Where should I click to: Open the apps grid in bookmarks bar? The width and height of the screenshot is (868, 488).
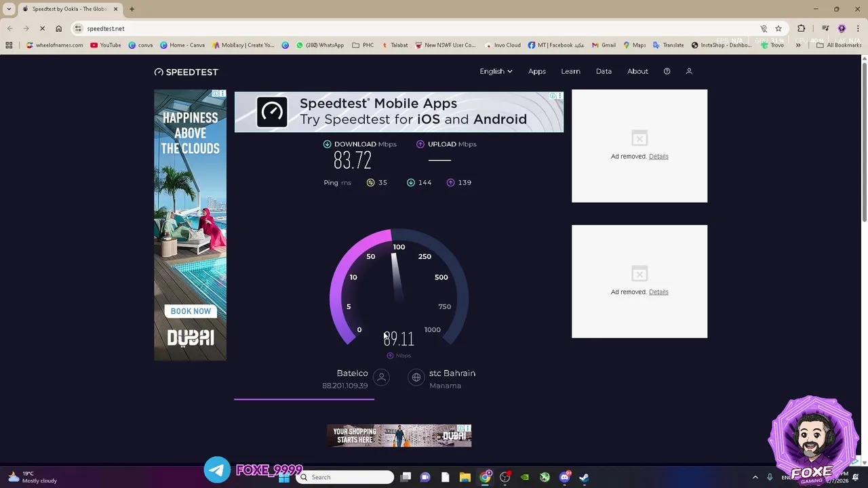pyautogui.click(x=9, y=45)
